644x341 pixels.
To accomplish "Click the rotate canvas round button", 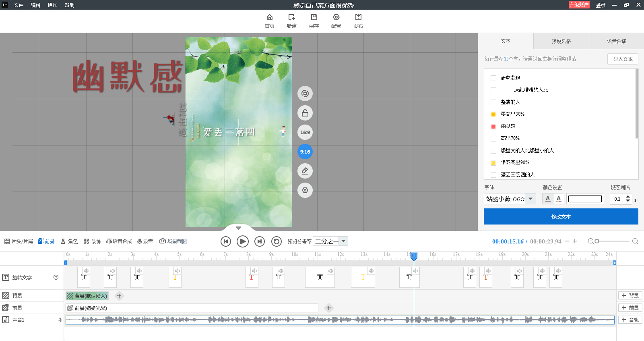I will [305, 94].
